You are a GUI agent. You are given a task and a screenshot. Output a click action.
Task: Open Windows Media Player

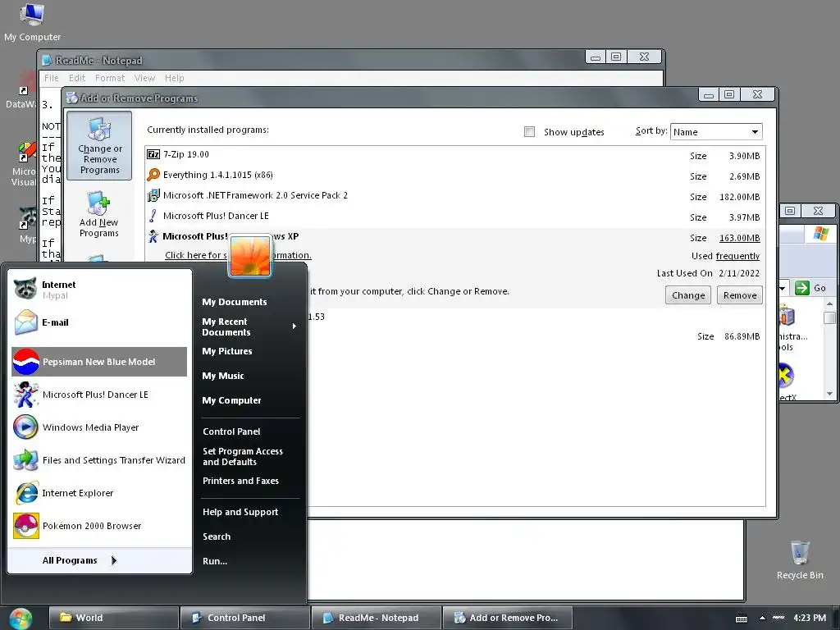coord(99,427)
